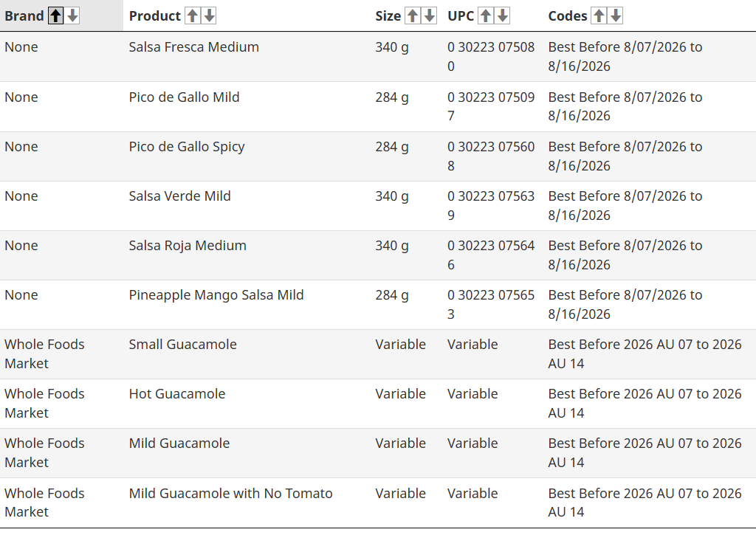
Task: Click UPC 0 30223 07563 9 cell
Action: point(491,206)
